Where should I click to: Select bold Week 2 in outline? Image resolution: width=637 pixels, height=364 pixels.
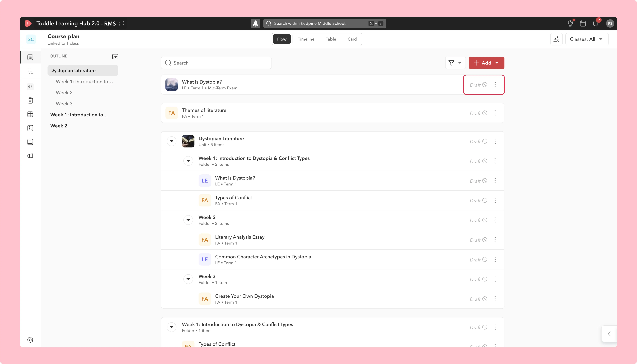59,126
